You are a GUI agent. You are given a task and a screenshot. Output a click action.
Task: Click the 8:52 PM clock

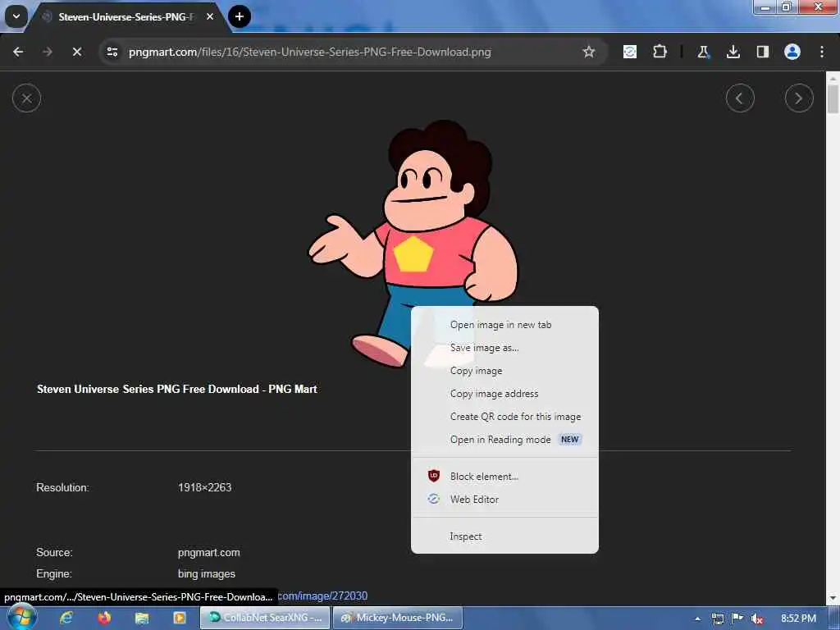[798, 619]
